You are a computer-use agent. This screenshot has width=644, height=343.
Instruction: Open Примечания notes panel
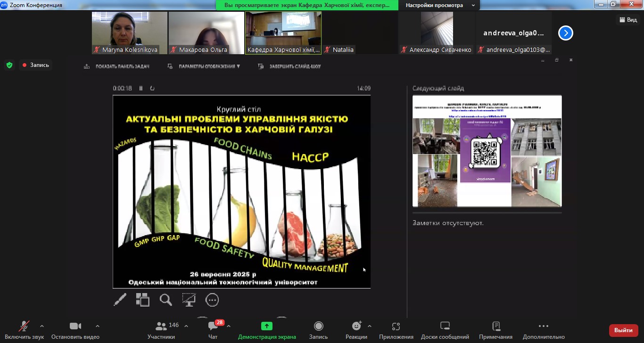pos(495,327)
